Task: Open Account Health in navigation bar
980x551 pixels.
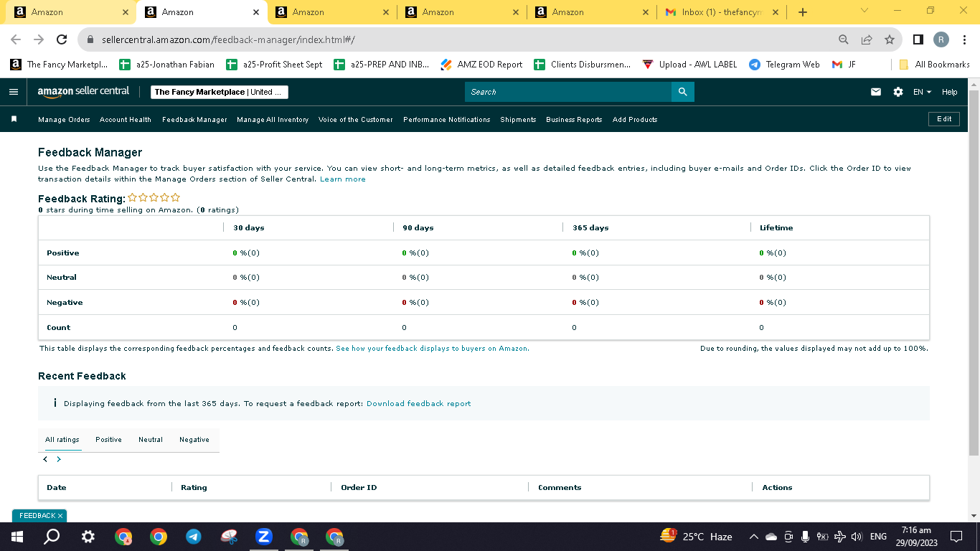Action: pyautogui.click(x=126, y=120)
